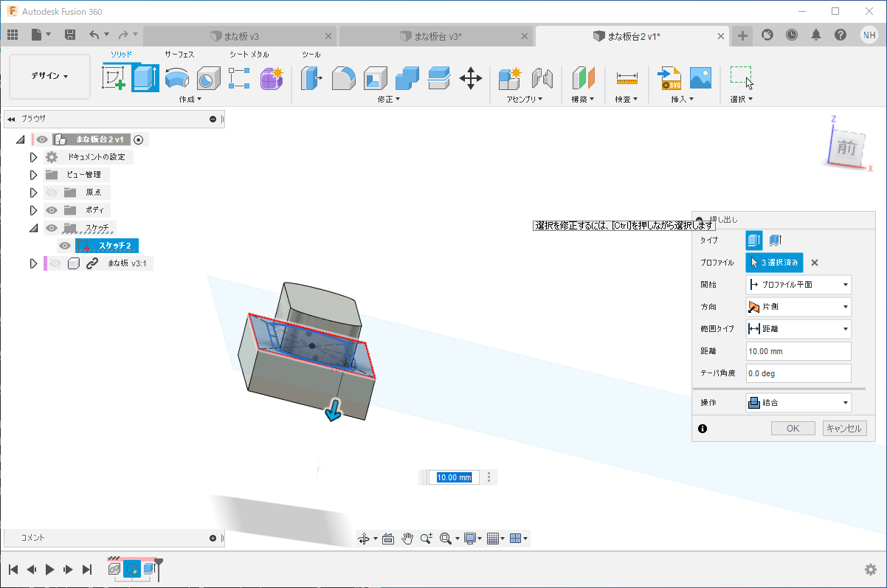
Task: Select the Move/Copy arrows tool
Action: [470, 77]
